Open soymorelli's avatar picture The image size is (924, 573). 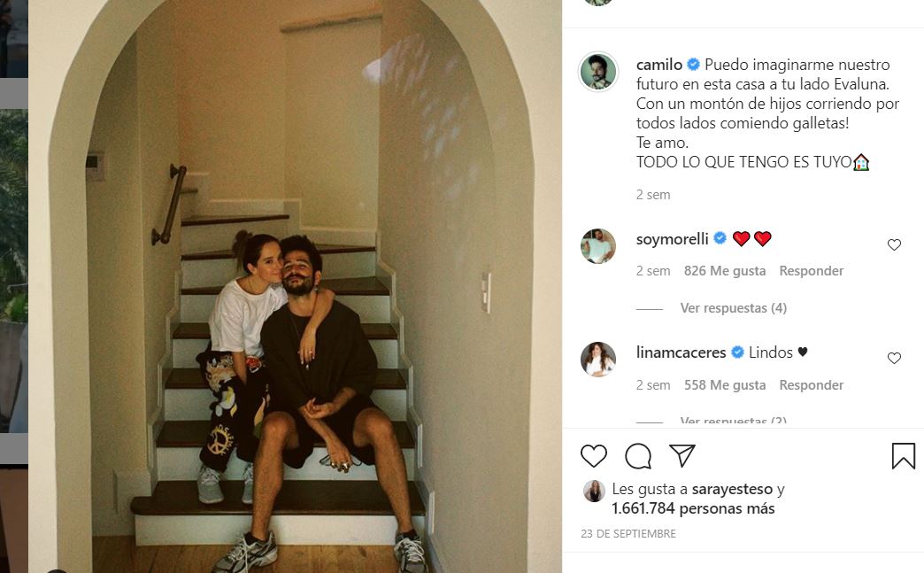click(x=598, y=246)
